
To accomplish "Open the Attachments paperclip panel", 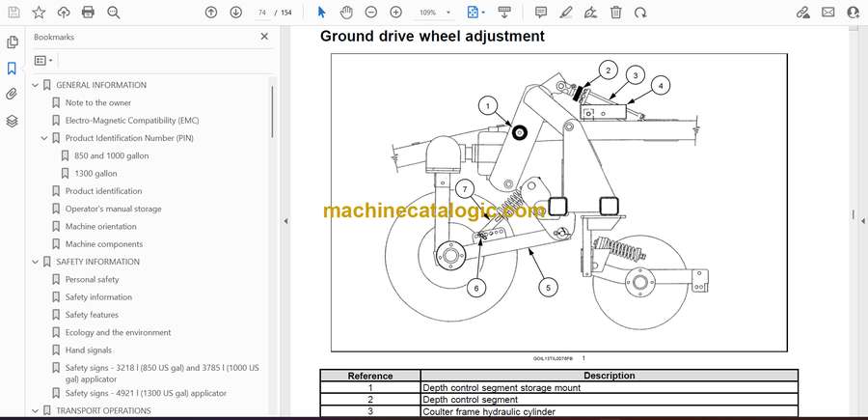I will coord(12,95).
